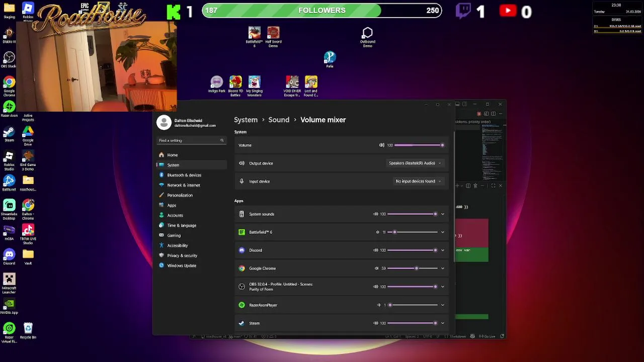Select Battlefield 6 desktop shortcut
644x362 pixels.
point(254,37)
